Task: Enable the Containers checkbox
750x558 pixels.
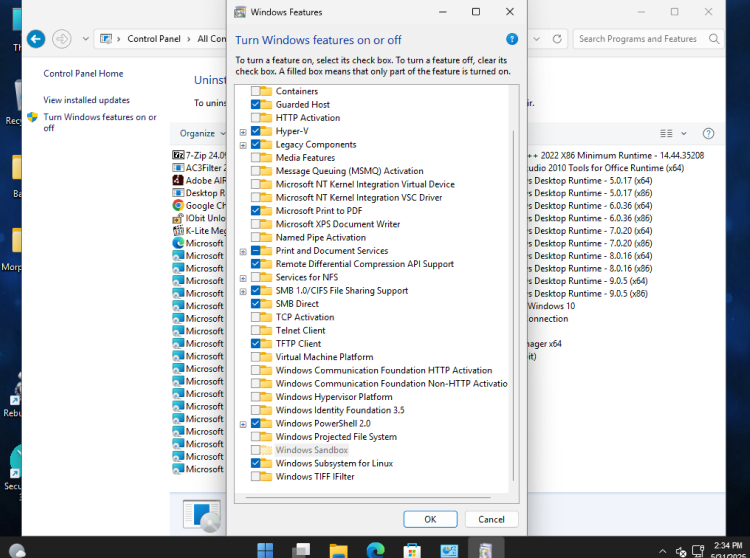Action: click(x=255, y=91)
